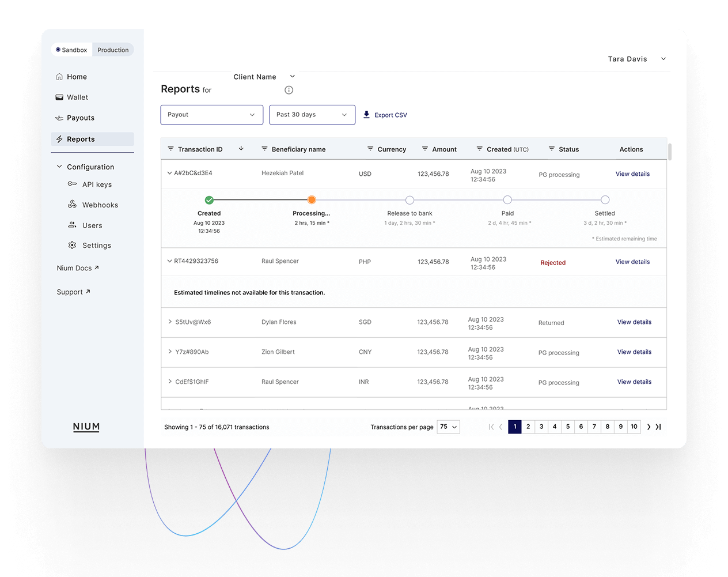Viewport: 728px width, 577px height.
Task: Click the info icon beside Reports heading
Action: pyautogui.click(x=289, y=90)
